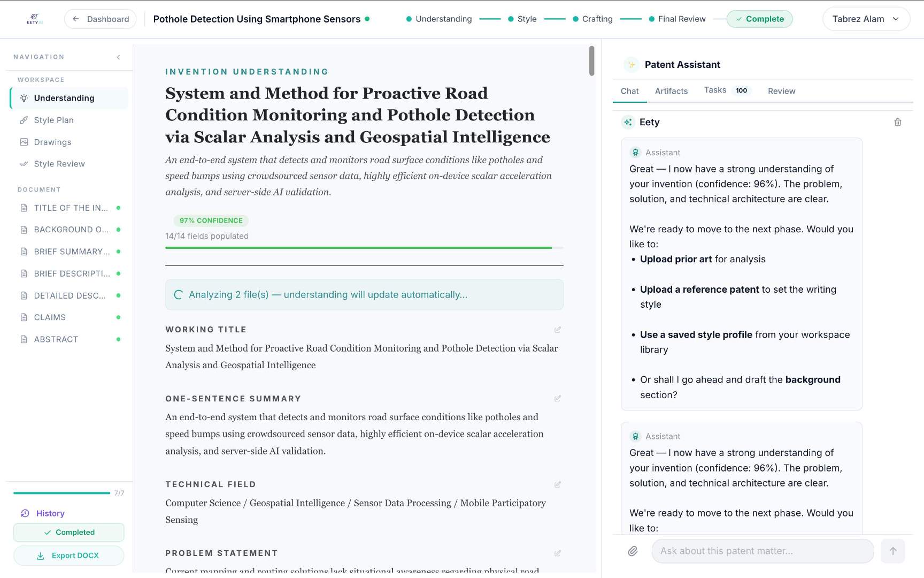The width and height of the screenshot is (924, 578).
Task: Collapse the Navigation panel with the chevron
Action: [x=118, y=57]
